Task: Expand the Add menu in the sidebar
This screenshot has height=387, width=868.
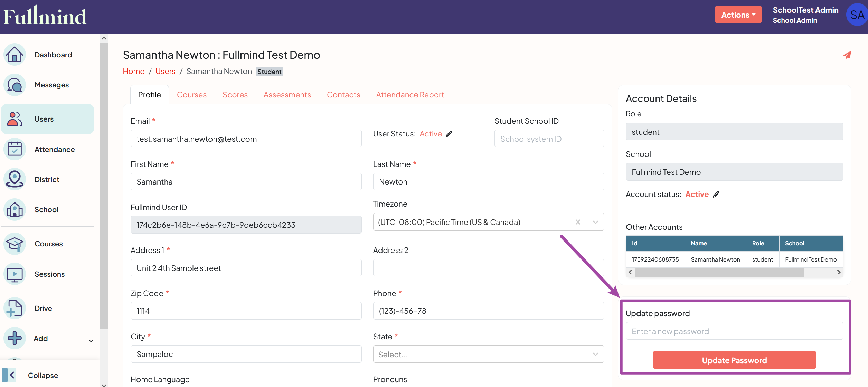Action: coord(91,340)
